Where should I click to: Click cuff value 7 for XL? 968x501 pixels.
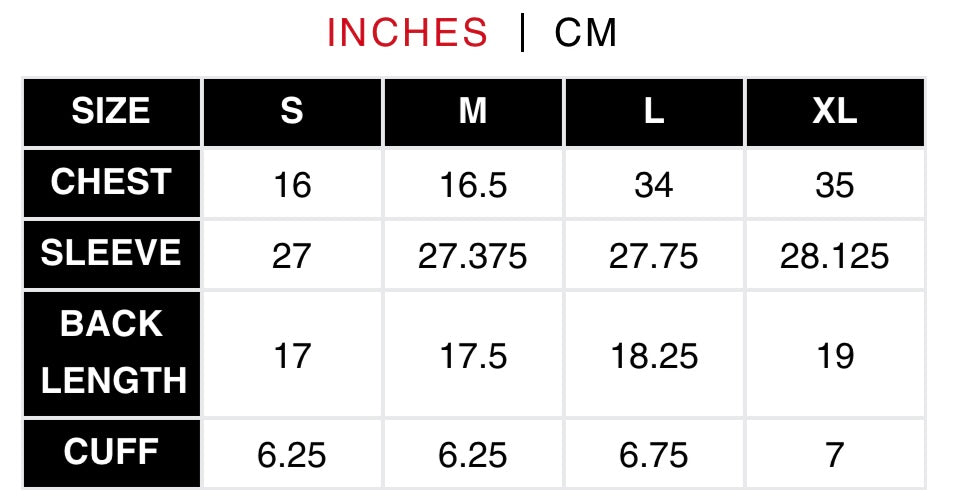[x=835, y=455]
